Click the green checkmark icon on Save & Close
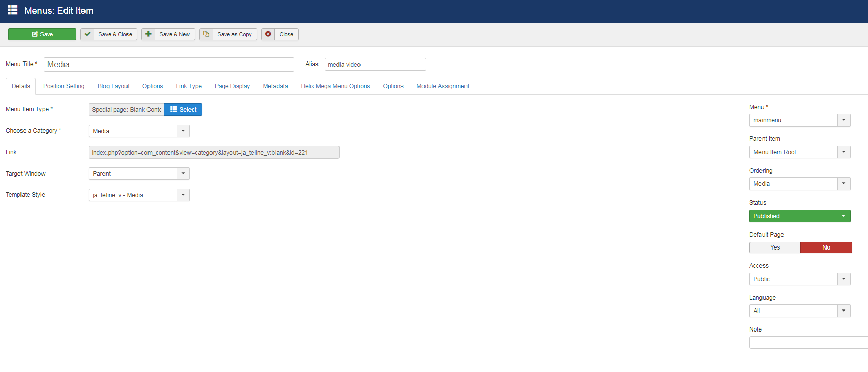Image resolution: width=868 pixels, height=372 pixels. [x=88, y=34]
